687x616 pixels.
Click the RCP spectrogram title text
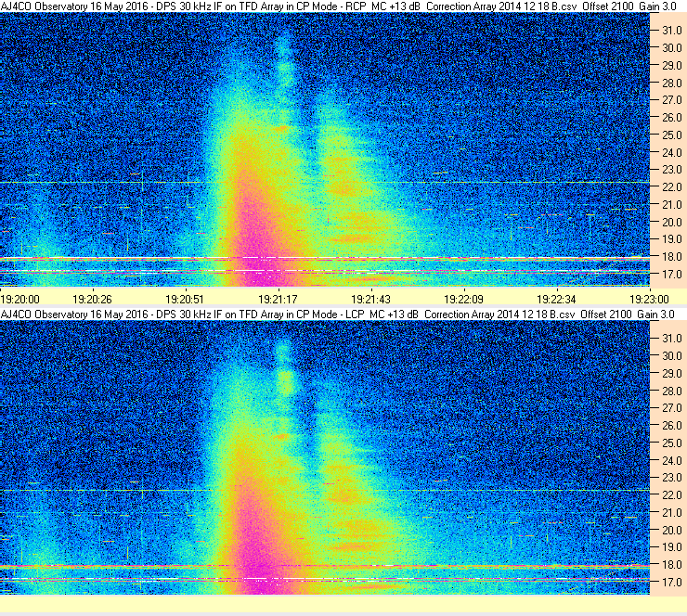339,6
